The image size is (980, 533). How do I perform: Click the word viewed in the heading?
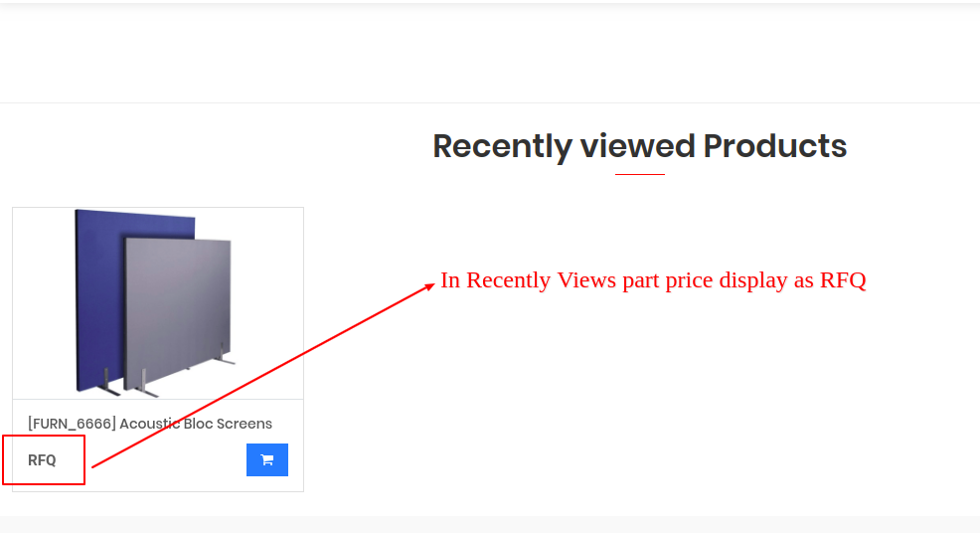[x=637, y=146]
